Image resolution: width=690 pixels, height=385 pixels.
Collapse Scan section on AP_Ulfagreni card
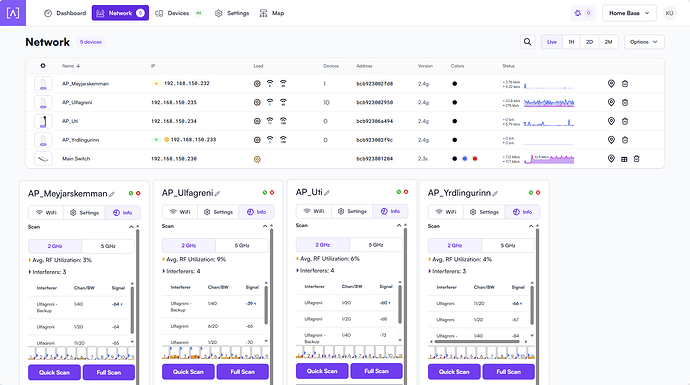(x=265, y=226)
